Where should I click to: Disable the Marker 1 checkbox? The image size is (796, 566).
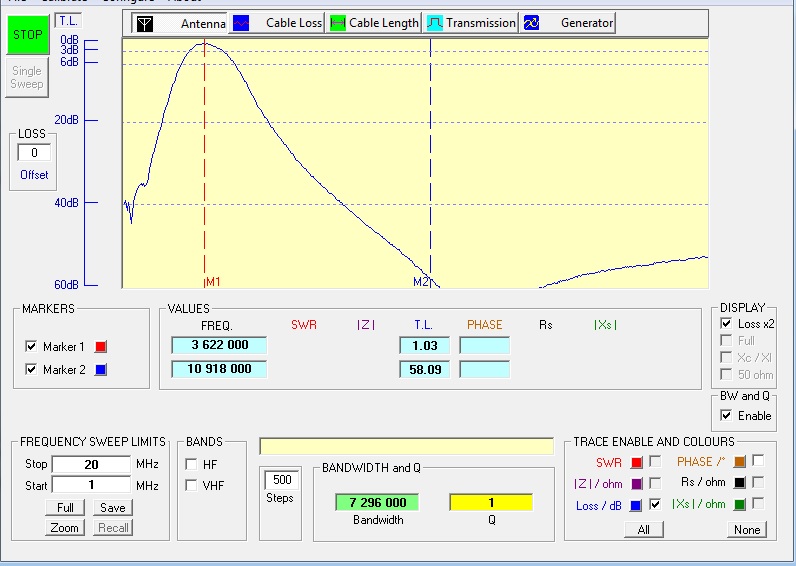tap(30, 347)
